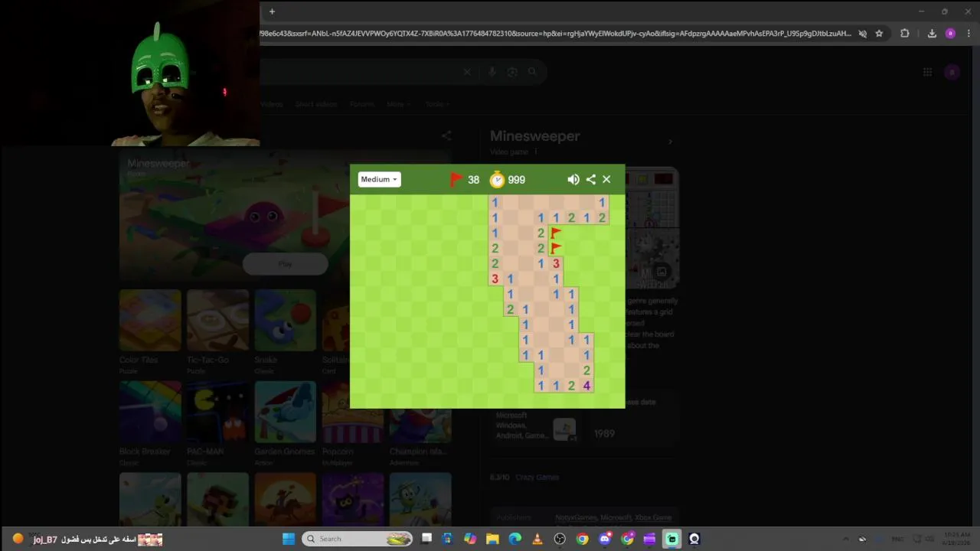Image resolution: width=980 pixels, height=551 pixels.
Task: Click the taskbar Search box
Action: 358,539
